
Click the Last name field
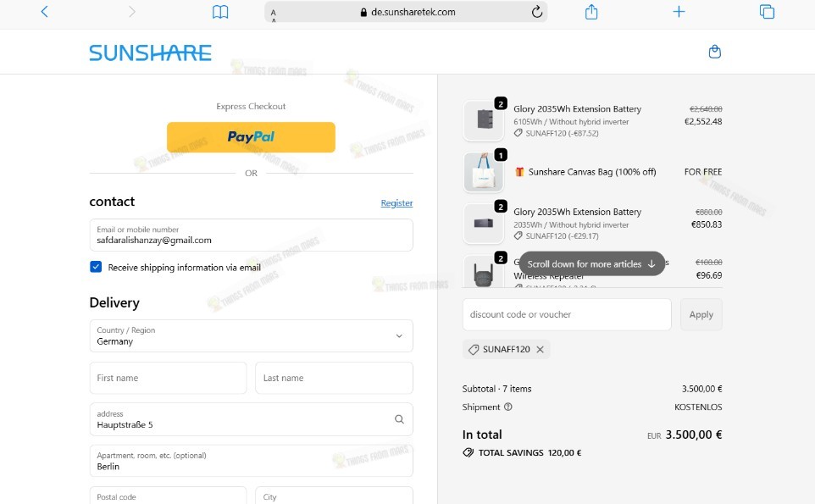point(334,378)
